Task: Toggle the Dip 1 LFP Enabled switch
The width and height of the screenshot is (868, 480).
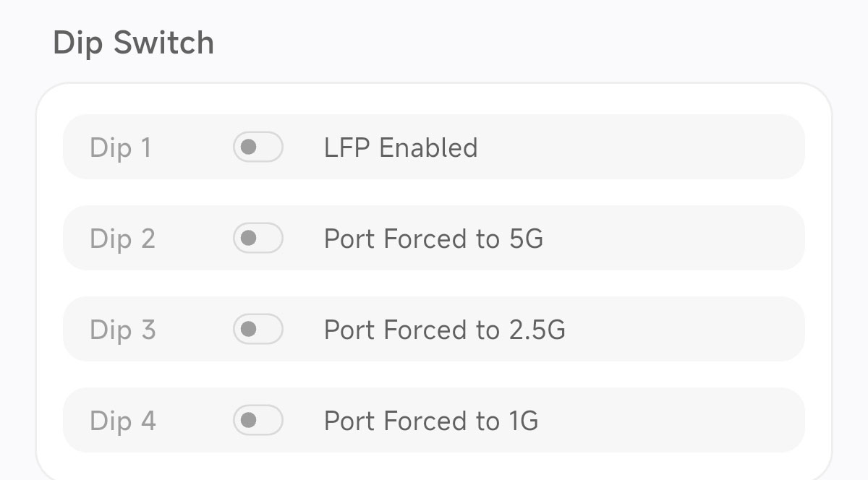Action: (x=258, y=147)
